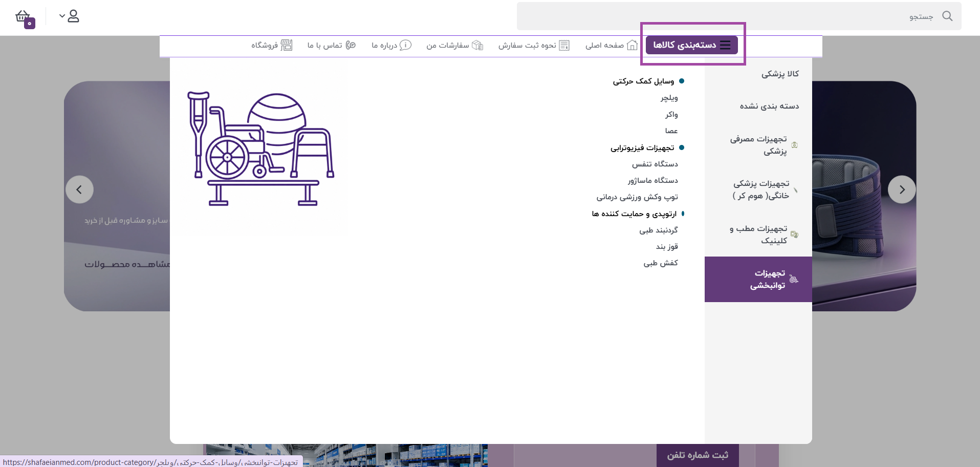The width and height of the screenshot is (980, 467).
Task: Focus the جستجو search input field
Action: [739, 16]
